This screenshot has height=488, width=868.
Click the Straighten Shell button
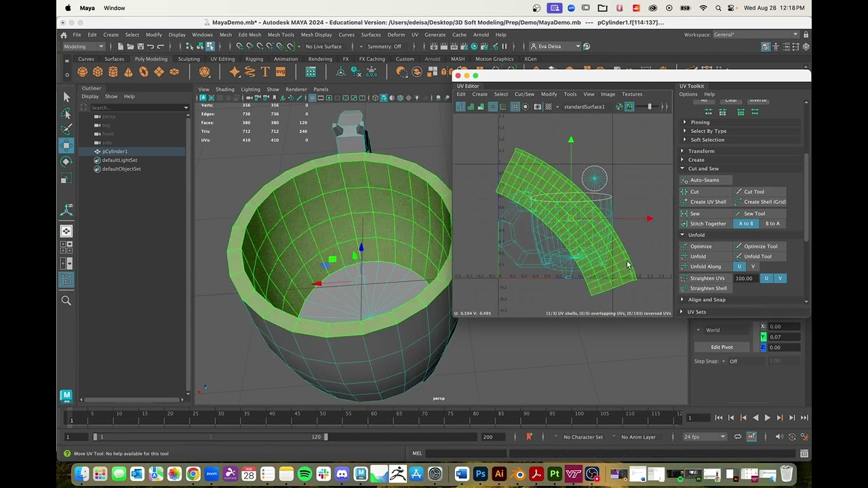[705, 289]
